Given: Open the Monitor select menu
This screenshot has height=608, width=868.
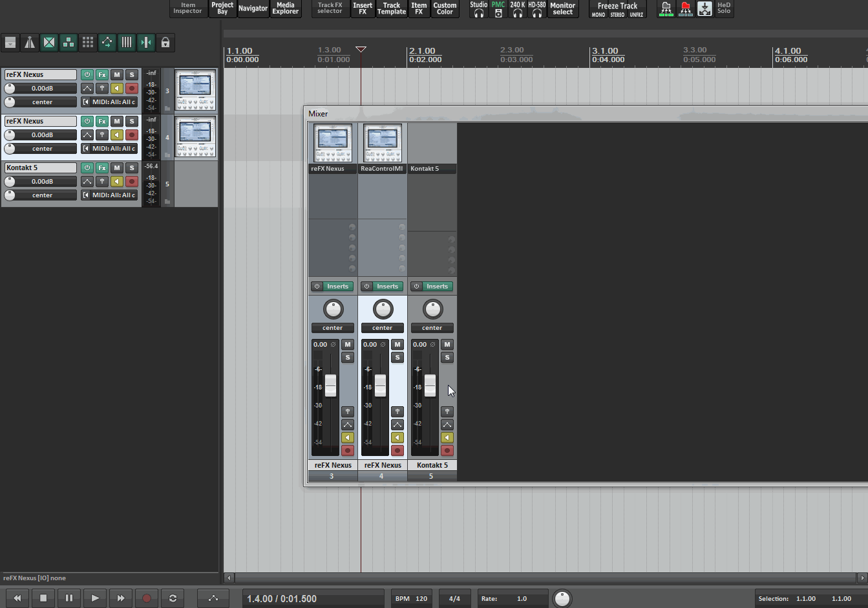Looking at the screenshot, I should pos(562,9).
